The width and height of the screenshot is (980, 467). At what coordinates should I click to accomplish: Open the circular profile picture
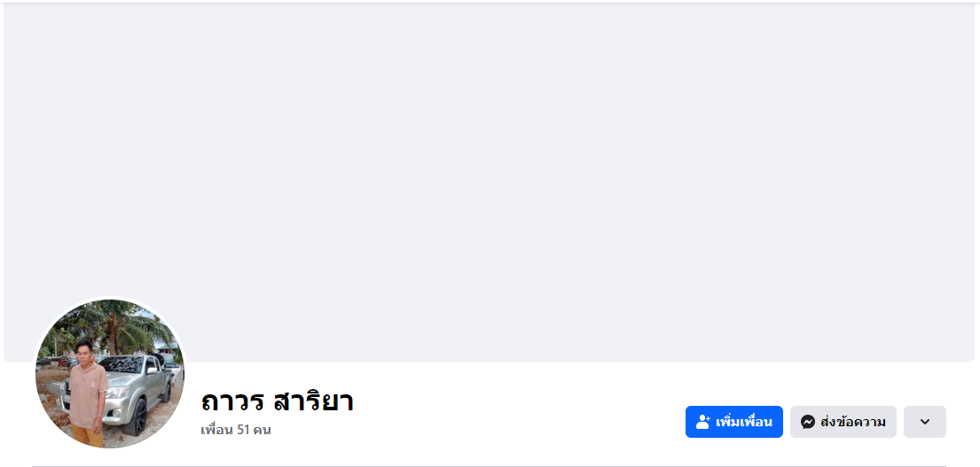pyautogui.click(x=110, y=373)
